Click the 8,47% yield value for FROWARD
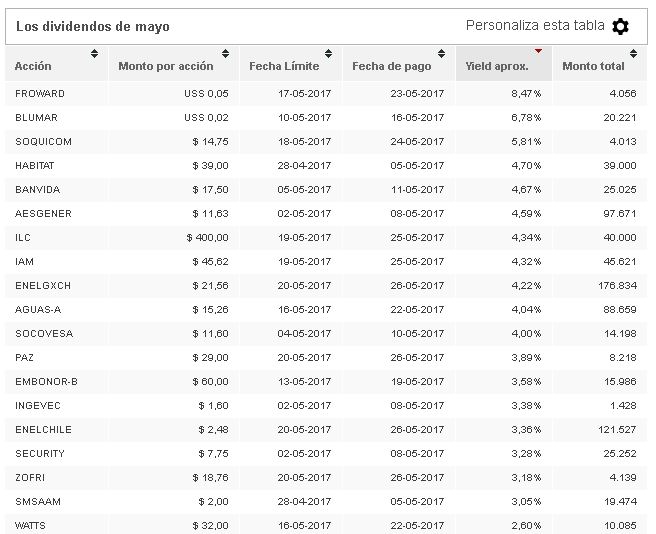Viewport: 656px width, 534px height. point(526,94)
